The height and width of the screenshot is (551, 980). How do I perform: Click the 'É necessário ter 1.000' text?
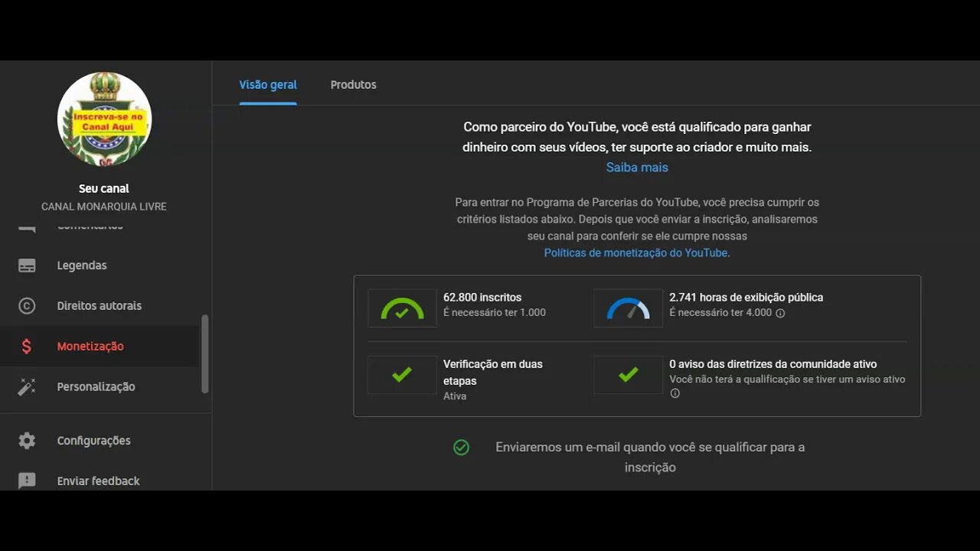coord(495,312)
